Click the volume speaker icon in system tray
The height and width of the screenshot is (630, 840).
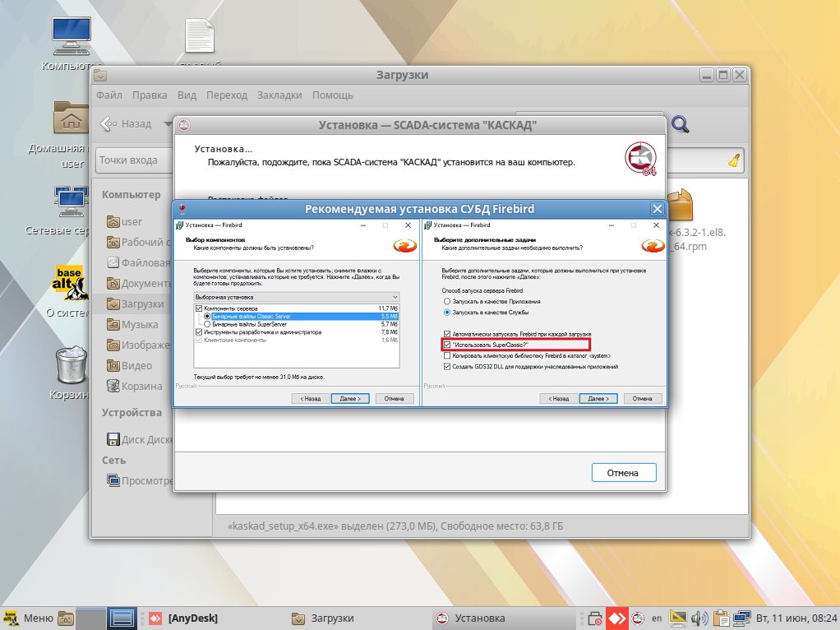(x=699, y=618)
